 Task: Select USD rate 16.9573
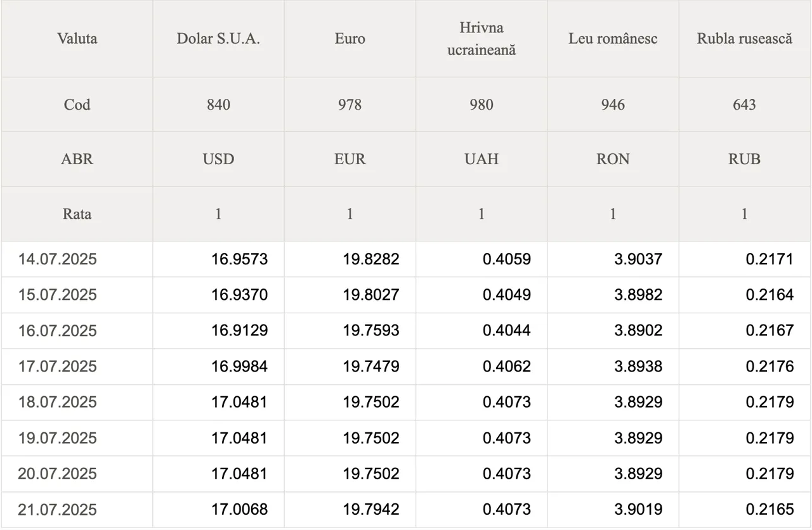click(x=240, y=259)
